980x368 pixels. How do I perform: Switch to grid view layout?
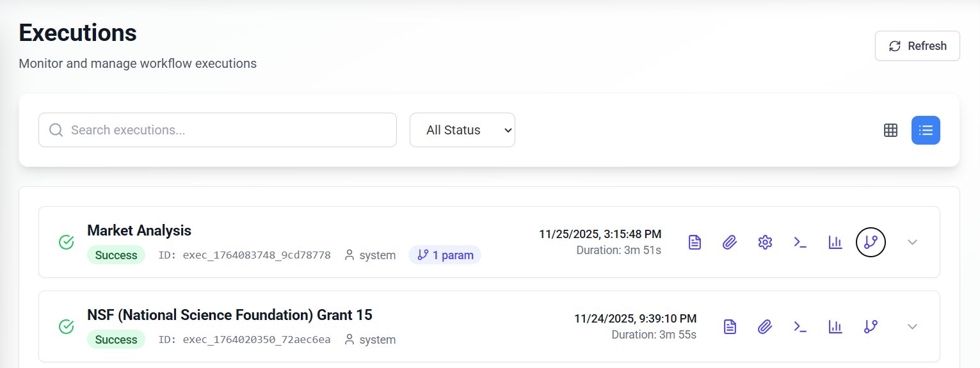pyautogui.click(x=890, y=130)
